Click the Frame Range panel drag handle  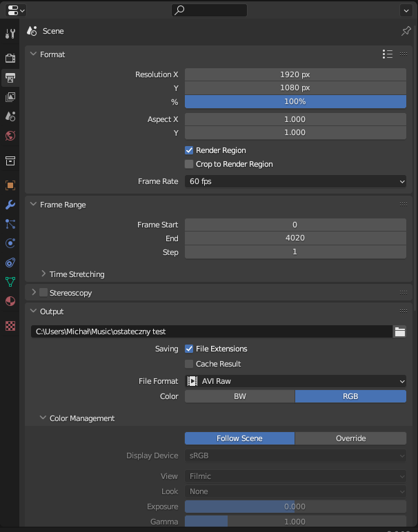coord(404,205)
